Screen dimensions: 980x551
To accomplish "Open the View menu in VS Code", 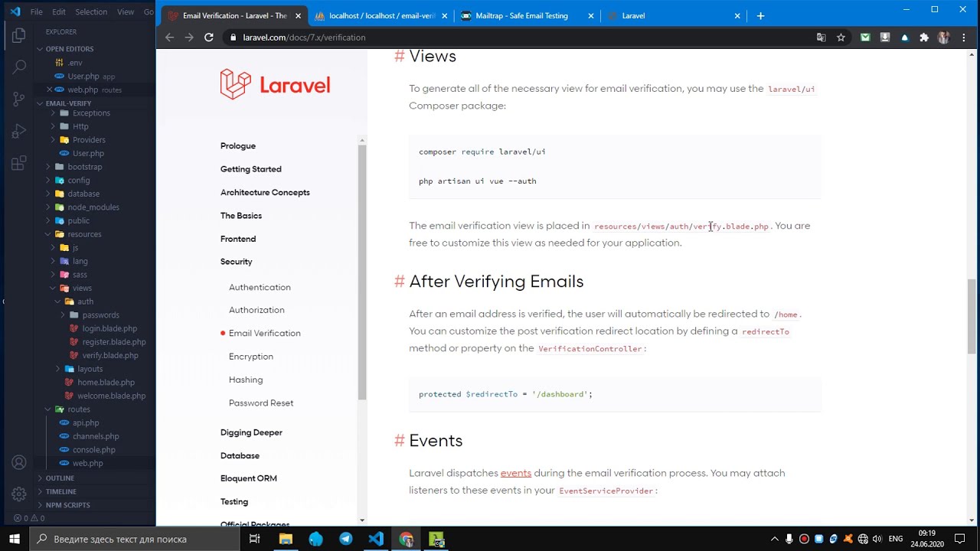I will 126,11.
